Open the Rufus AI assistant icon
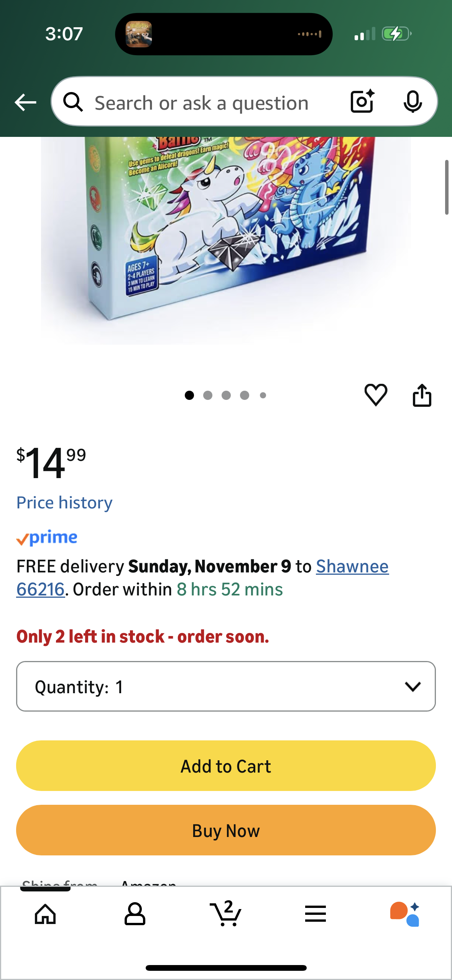Screen dimensions: 452x980 [x=405, y=914]
